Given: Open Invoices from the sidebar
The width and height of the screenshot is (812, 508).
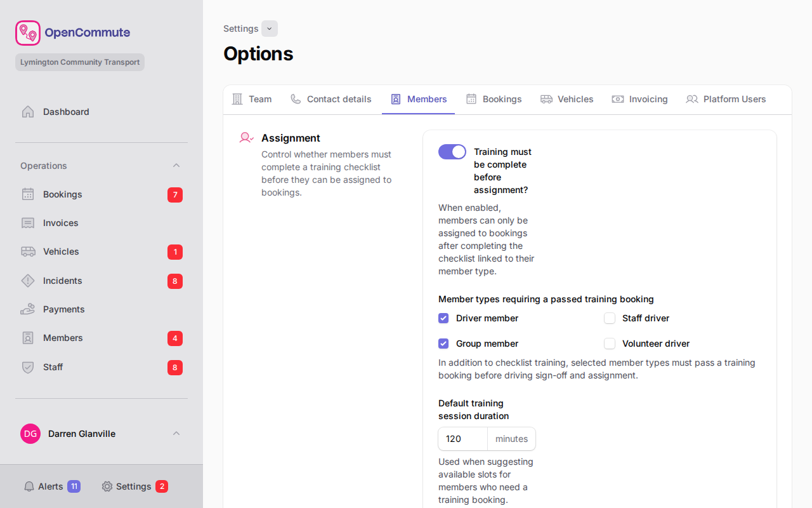Looking at the screenshot, I should [101, 223].
